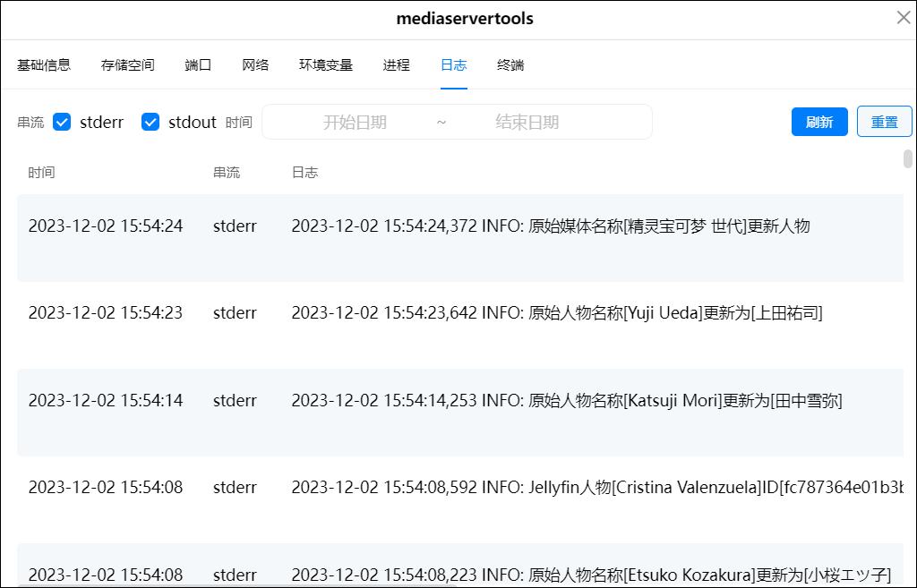This screenshot has height=588, width=917.
Task: Open the 终端 tab
Action: 510,64
